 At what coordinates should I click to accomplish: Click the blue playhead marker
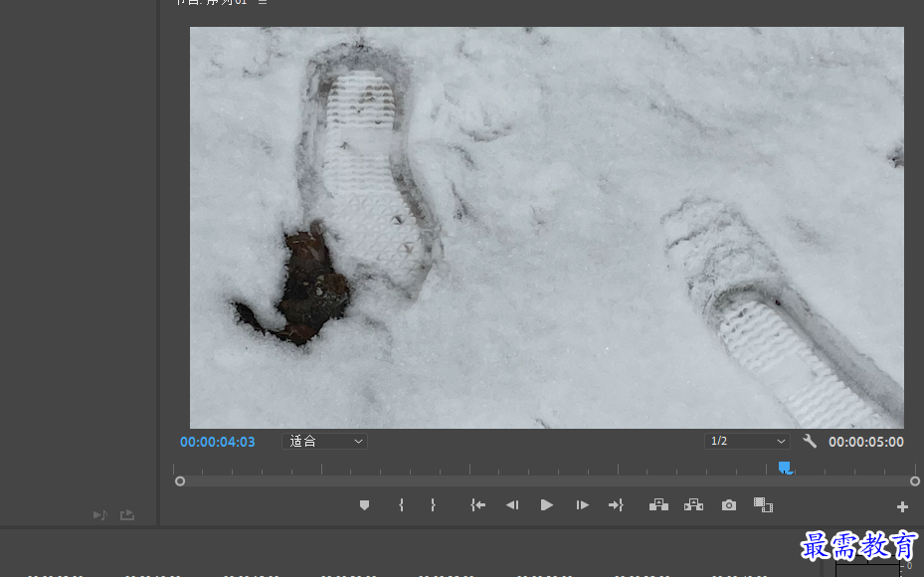point(785,468)
